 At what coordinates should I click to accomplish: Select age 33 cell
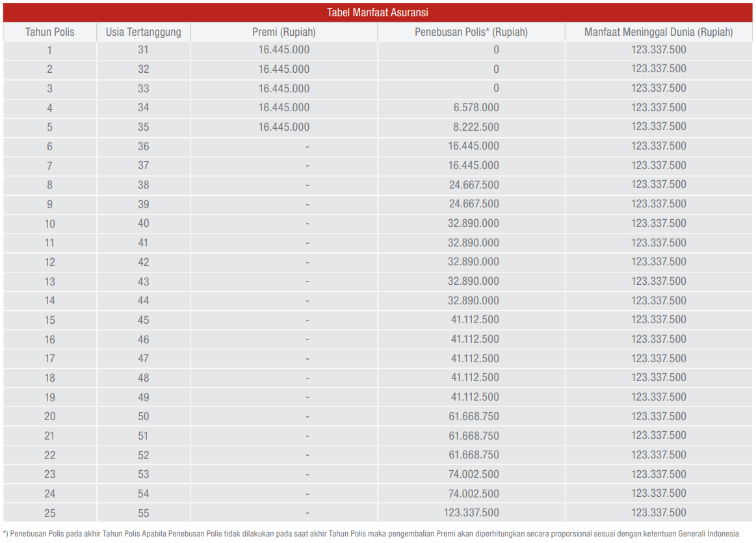(x=143, y=88)
